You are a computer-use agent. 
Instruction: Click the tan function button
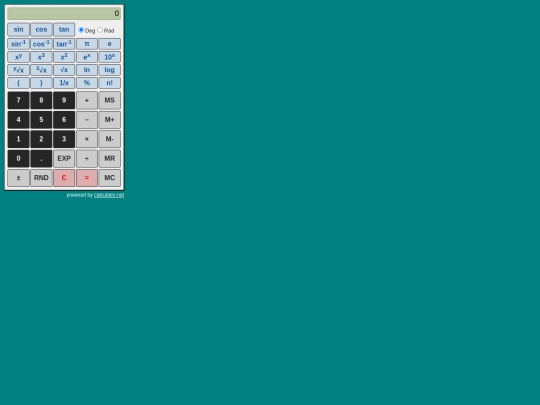pyautogui.click(x=64, y=30)
